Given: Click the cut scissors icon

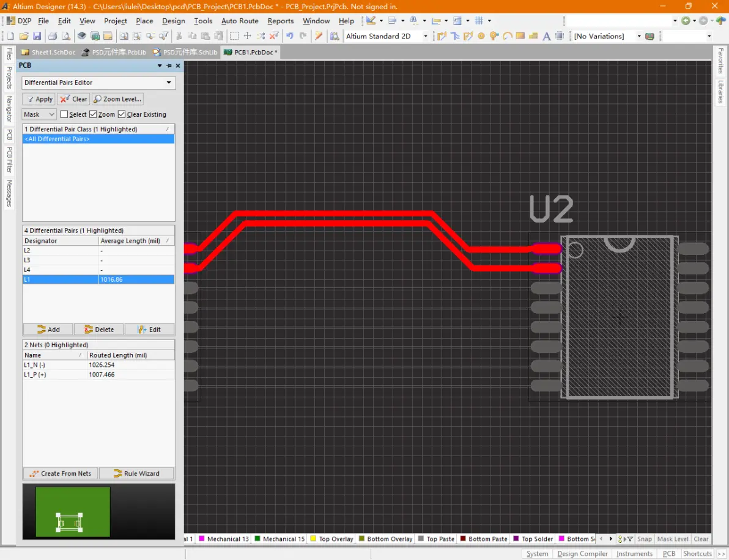Looking at the screenshot, I should pos(179,36).
